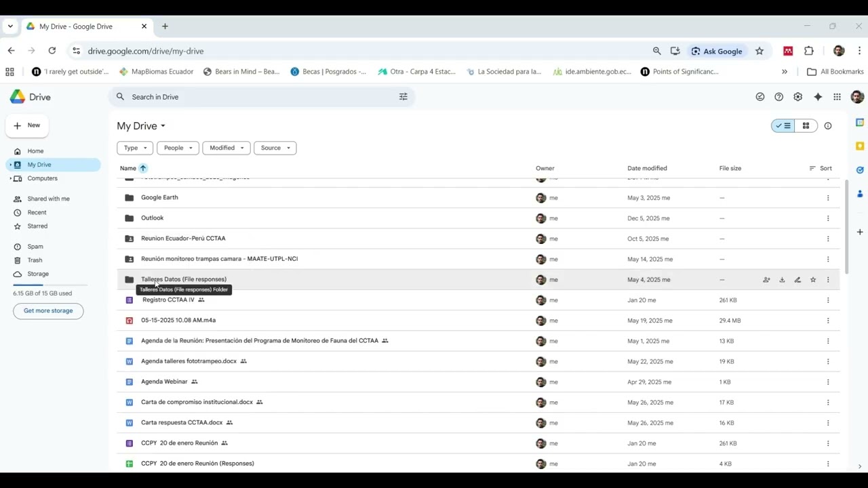Switch to list layout view
The width and height of the screenshot is (868, 488).
(783, 126)
